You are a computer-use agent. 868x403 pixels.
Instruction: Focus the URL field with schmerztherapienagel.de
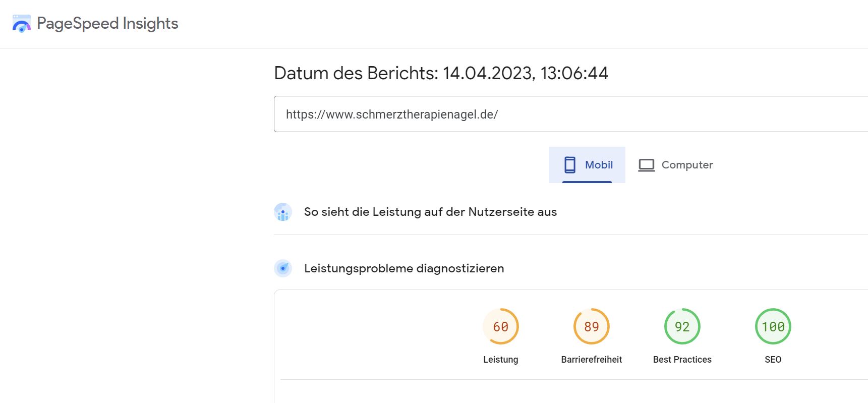point(571,114)
